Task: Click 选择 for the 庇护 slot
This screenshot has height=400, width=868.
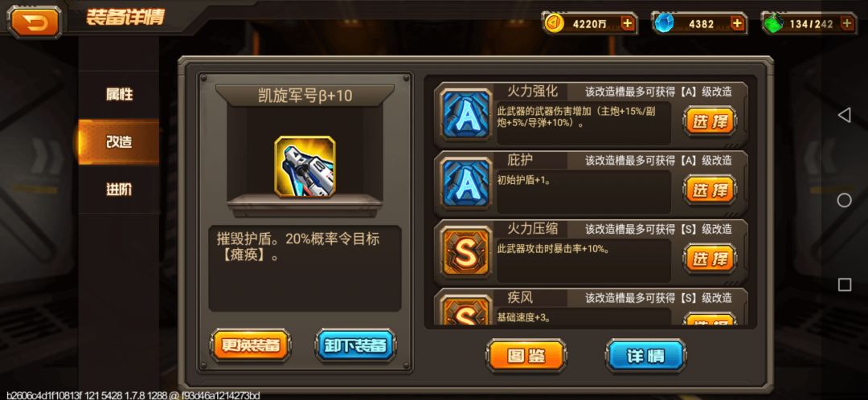Action: point(710,190)
